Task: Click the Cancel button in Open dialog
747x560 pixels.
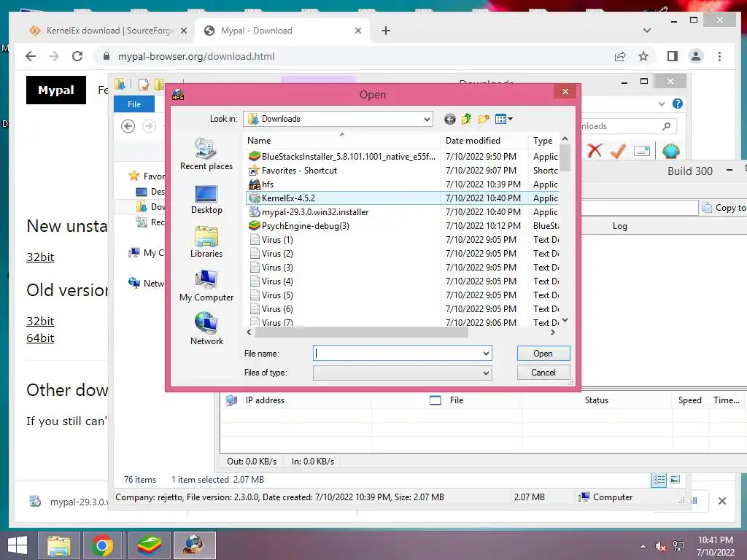Action: (543, 373)
